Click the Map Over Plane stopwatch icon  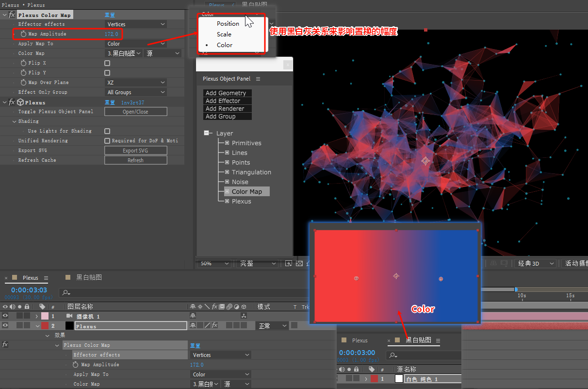[23, 83]
